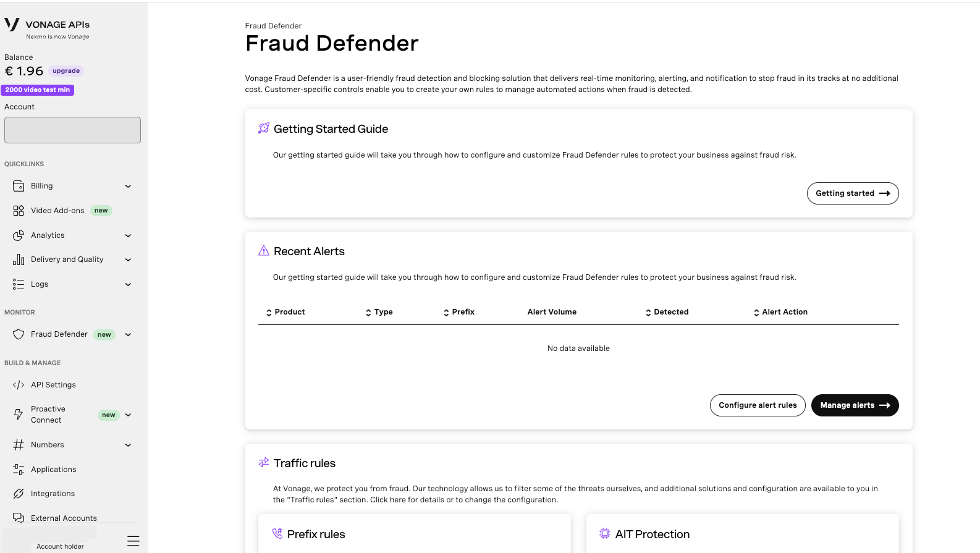Open the Account selector dropdown

click(x=72, y=130)
